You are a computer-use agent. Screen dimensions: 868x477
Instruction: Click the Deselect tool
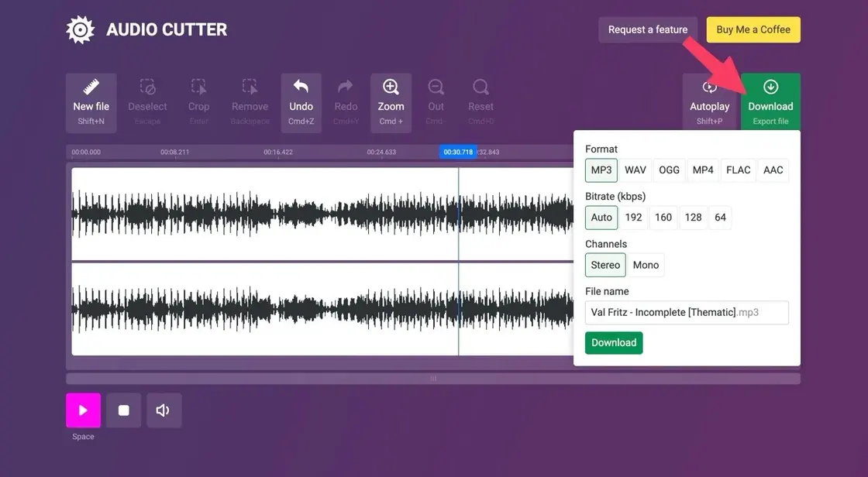click(x=147, y=103)
